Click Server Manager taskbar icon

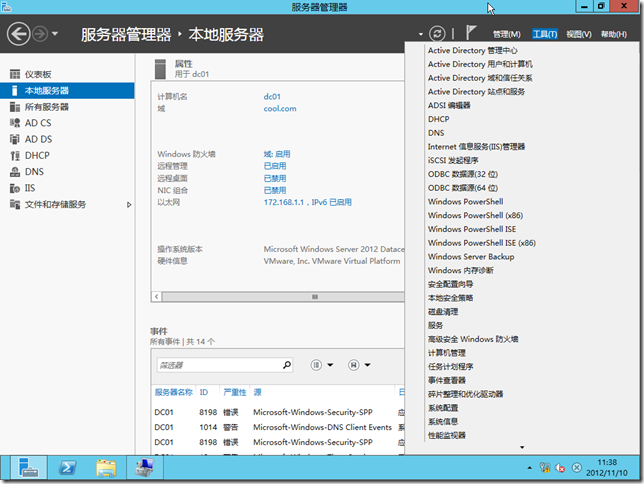(x=29, y=468)
